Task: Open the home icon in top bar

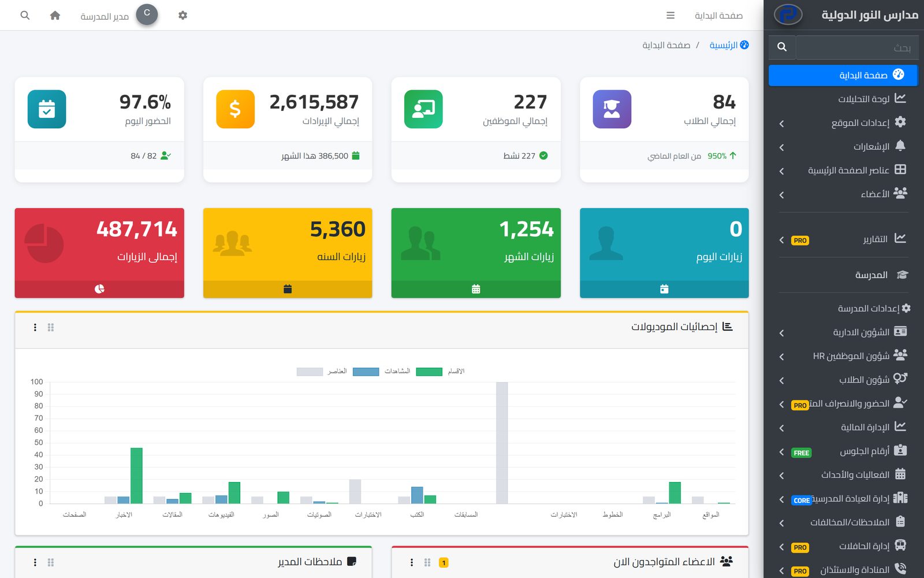Action: click(55, 16)
